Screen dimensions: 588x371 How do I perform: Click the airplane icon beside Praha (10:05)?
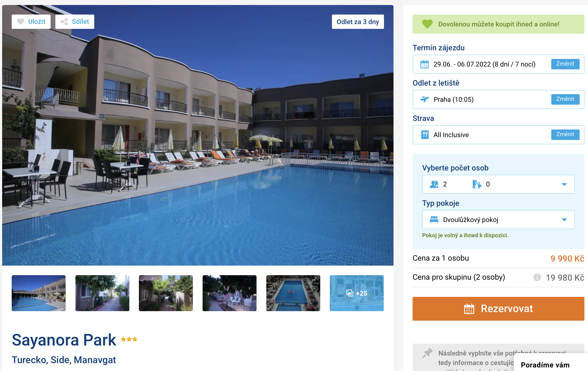click(x=424, y=99)
